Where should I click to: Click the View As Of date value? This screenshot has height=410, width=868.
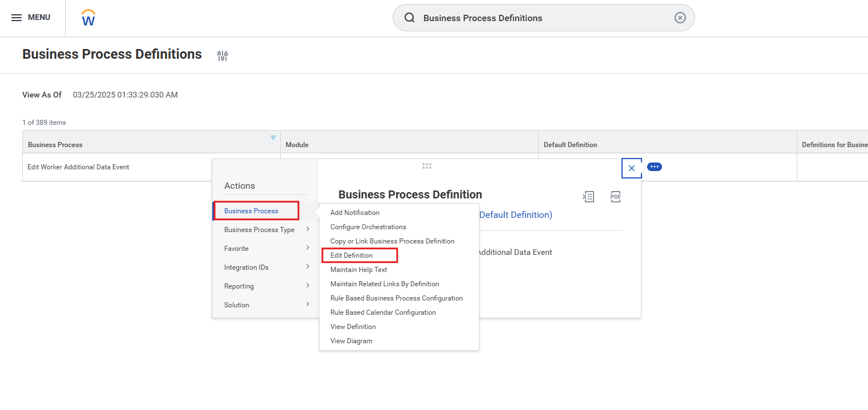[x=126, y=95]
